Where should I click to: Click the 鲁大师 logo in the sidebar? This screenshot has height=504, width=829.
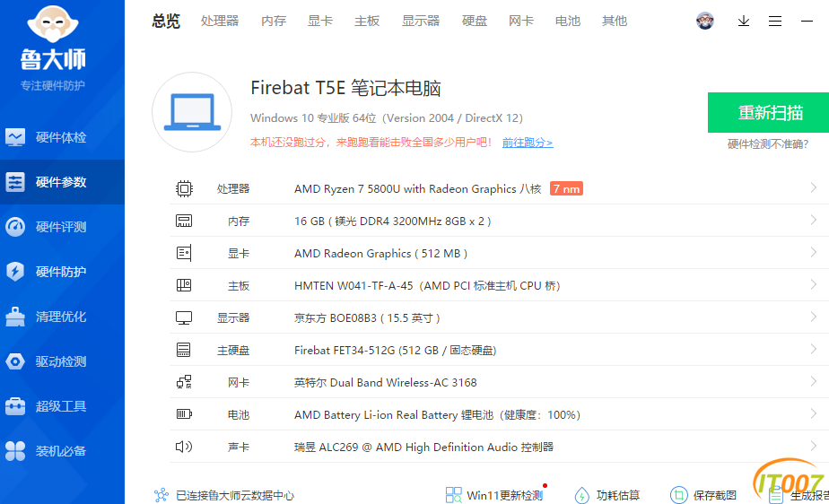(53, 39)
